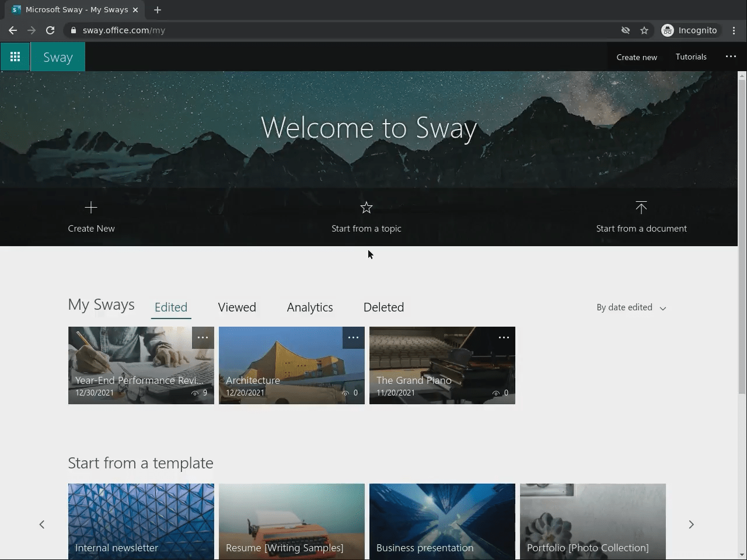Screen dimensions: 747x560
Task: Click the Create New plus icon
Action: pyautogui.click(x=91, y=208)
